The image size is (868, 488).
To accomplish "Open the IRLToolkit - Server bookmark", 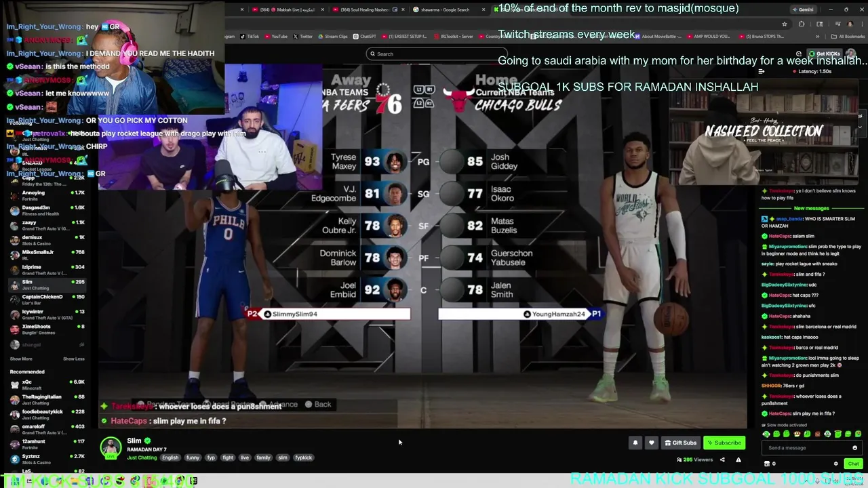I will click(453, 37).
